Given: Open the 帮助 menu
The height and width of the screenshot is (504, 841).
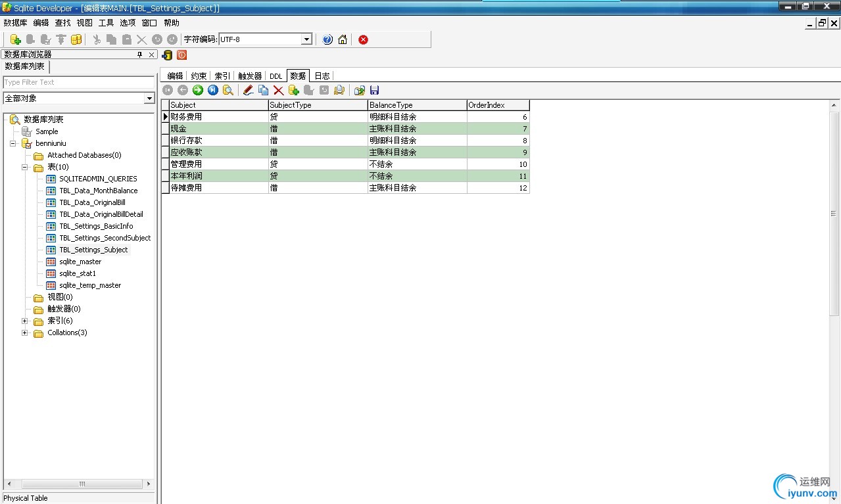Looking at the screenshot, I should click(x=171, y=23).
